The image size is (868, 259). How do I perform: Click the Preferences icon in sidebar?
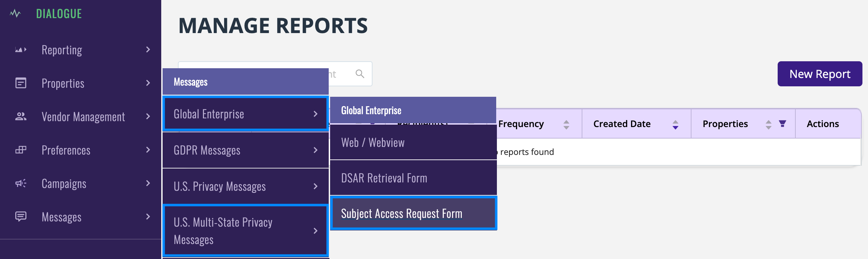[x=21, y=150]
